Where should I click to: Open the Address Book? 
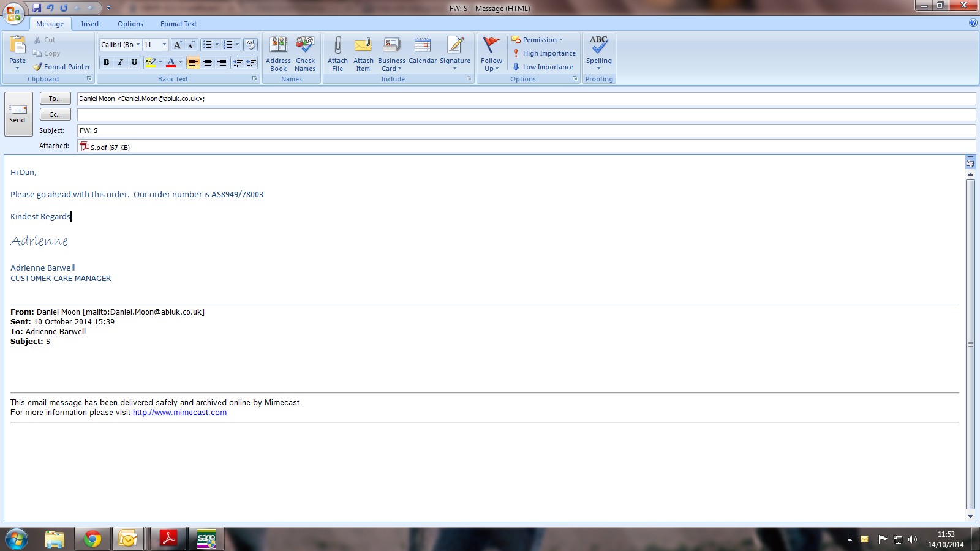[x=278, y=46]
